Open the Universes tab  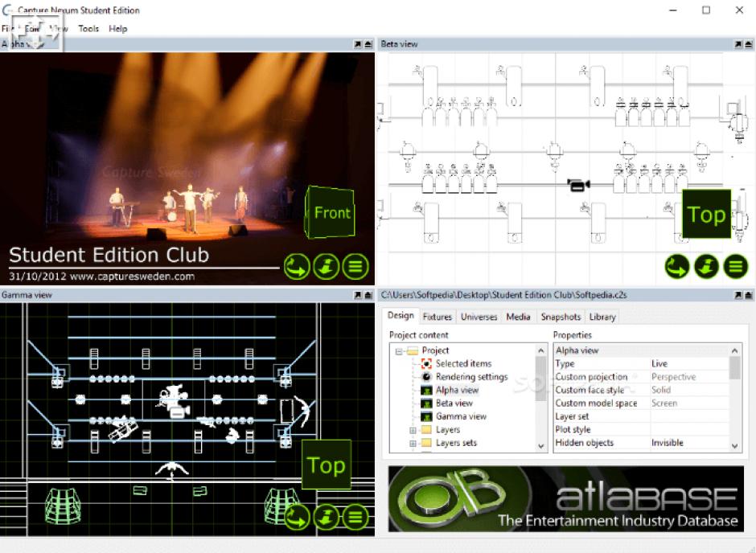click(x=479, y=317)
